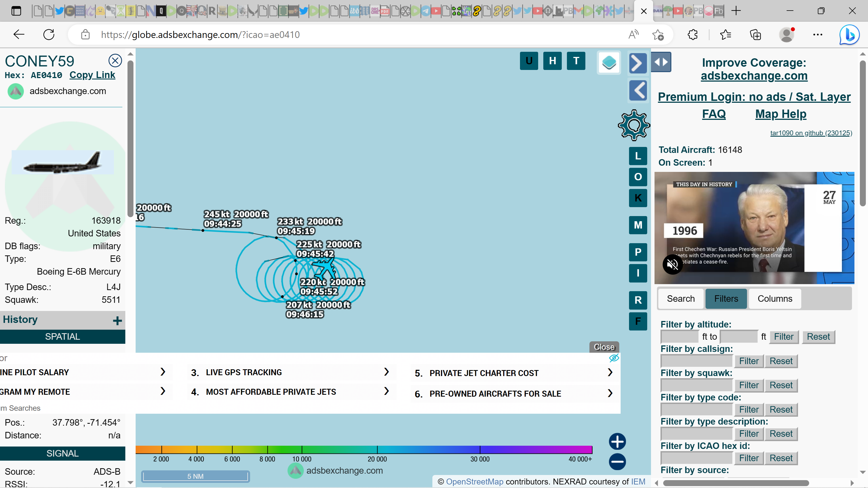Open the Columns tab
868x488 pixels.
tap(775, 299)
